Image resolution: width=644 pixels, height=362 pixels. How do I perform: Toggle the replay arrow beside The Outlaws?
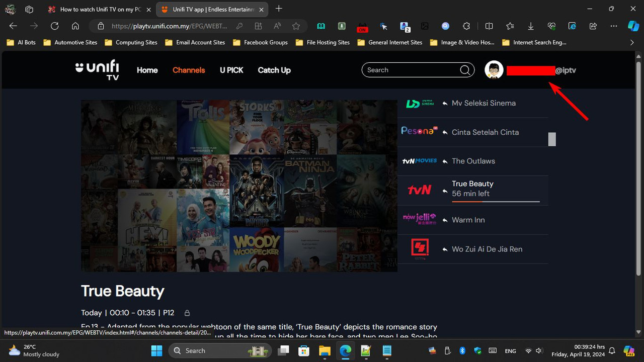tap(445, 161)
